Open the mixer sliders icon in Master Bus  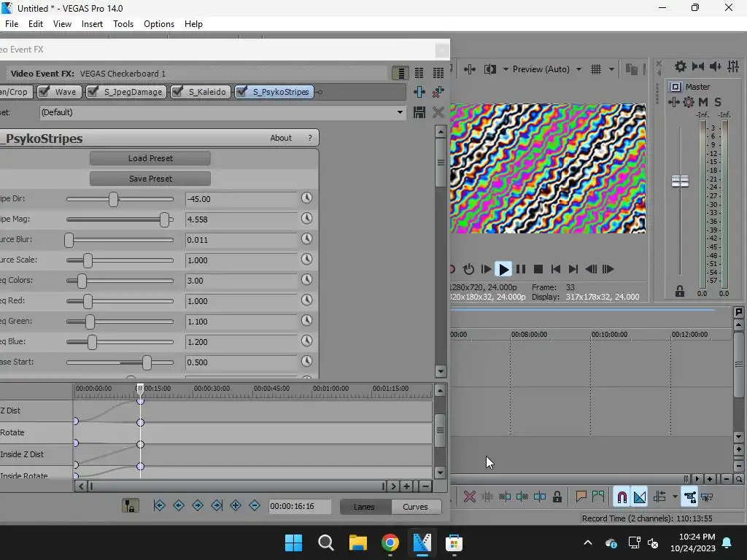733,66
